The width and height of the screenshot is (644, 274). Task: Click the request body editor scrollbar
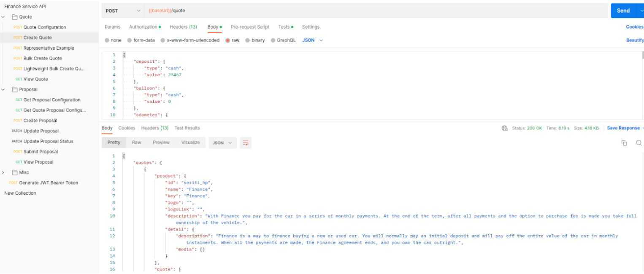pyautogui.click(x=642, y=56)
